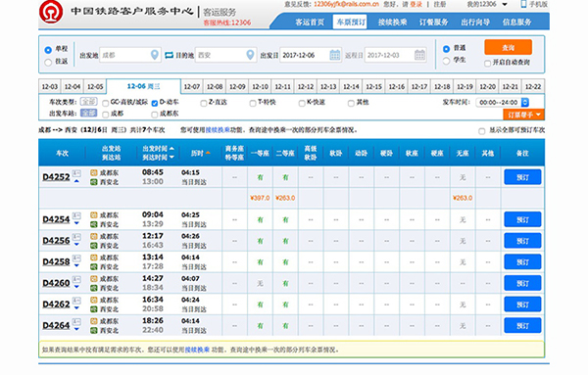Open the departure date calendar icon

point(334,55)
